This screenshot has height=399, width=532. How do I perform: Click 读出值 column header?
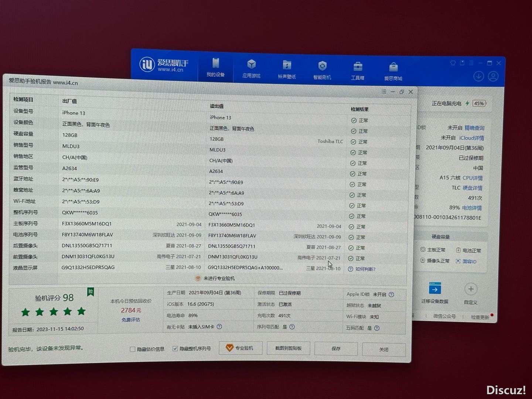217,106
